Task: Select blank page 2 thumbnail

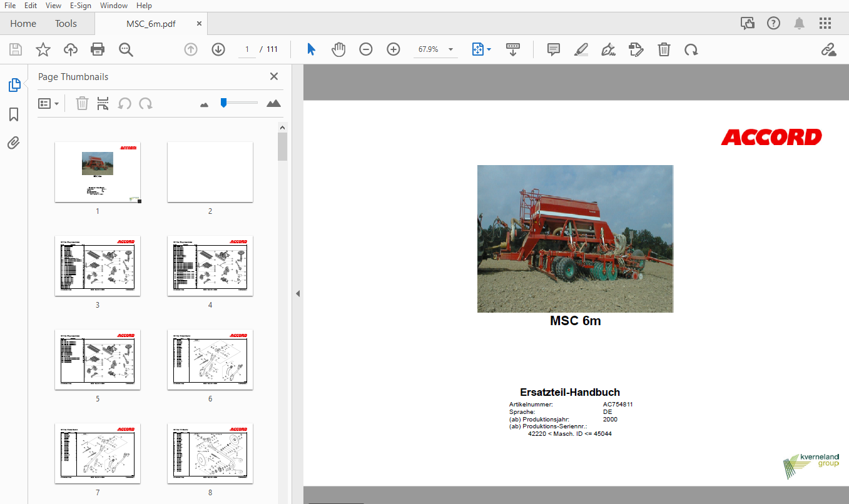Action: [210, 172]
